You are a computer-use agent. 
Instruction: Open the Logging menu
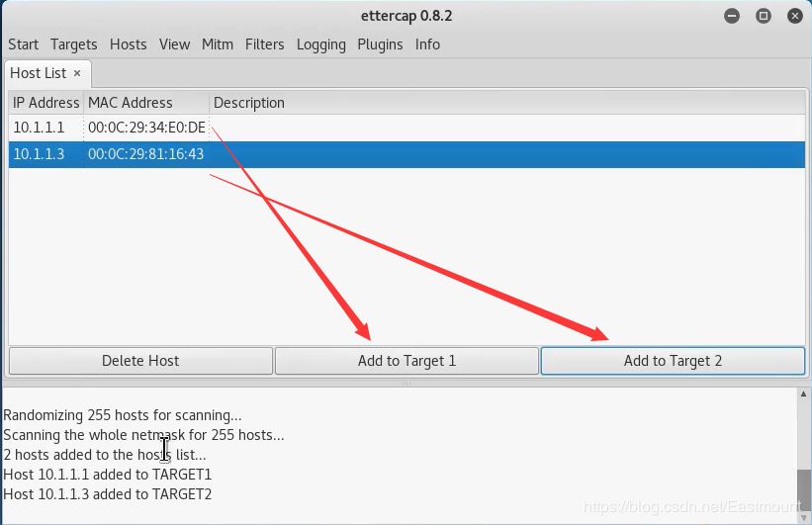pos(321,44)
